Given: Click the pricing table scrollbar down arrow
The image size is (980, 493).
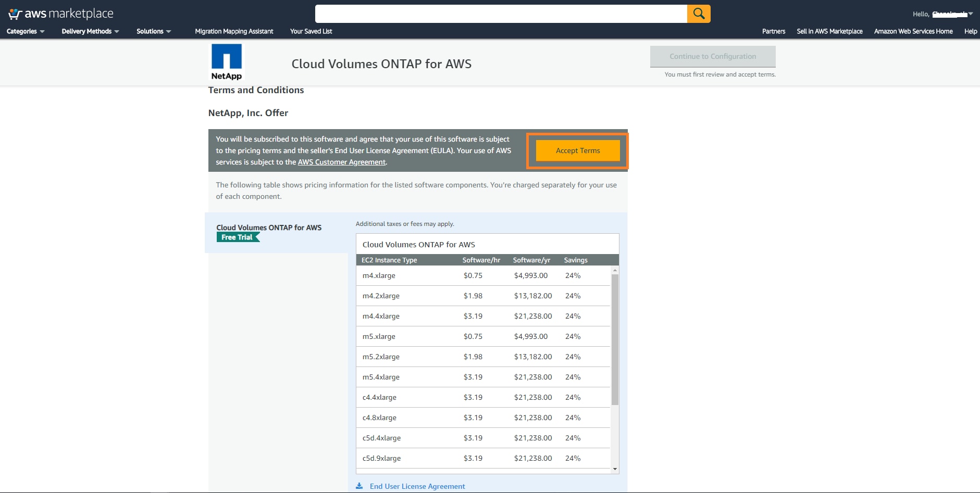Looking at the screenshot, I should (x=615, y=469).
